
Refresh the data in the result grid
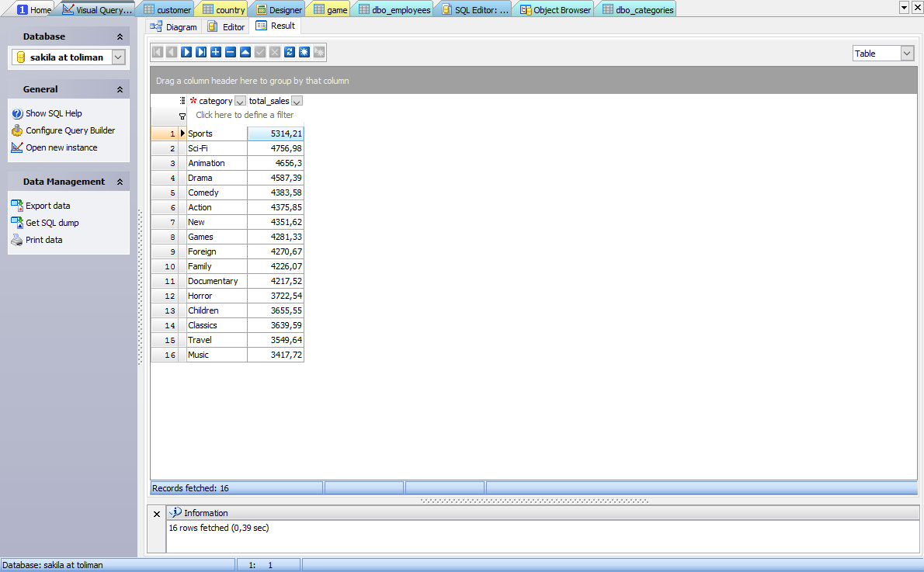pyautogui.click(x=290, y=52)
